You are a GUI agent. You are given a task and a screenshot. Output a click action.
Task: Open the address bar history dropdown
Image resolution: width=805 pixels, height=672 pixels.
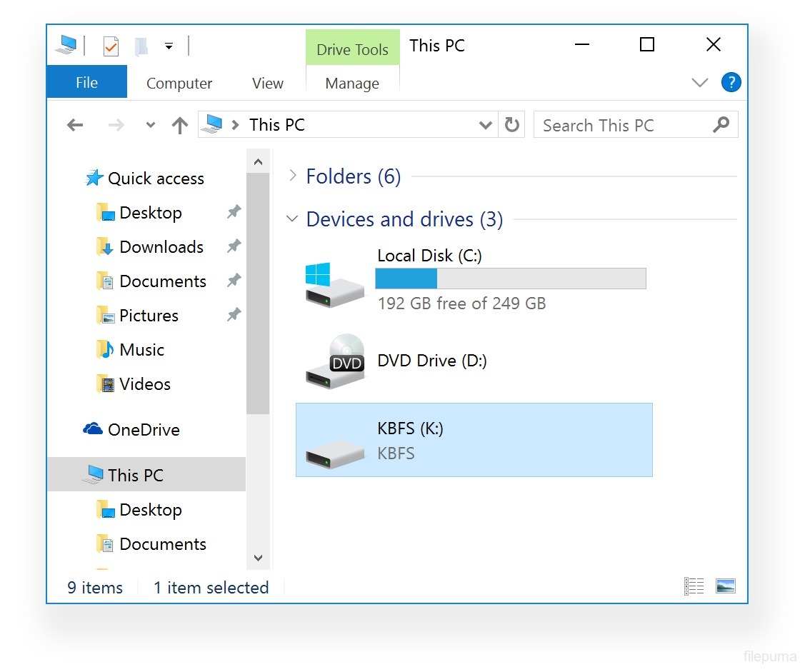point(486,126)
